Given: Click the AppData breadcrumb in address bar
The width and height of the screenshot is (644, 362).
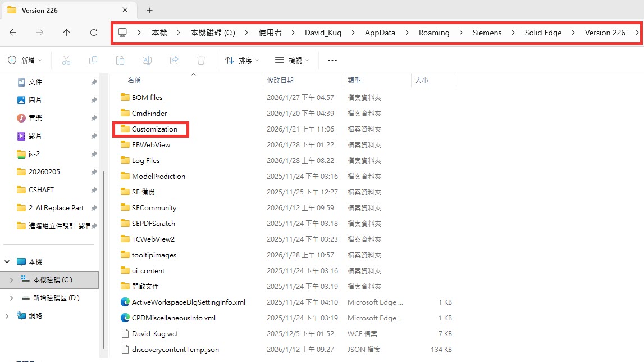Looking at the screenshot, I should pos(380,33).
